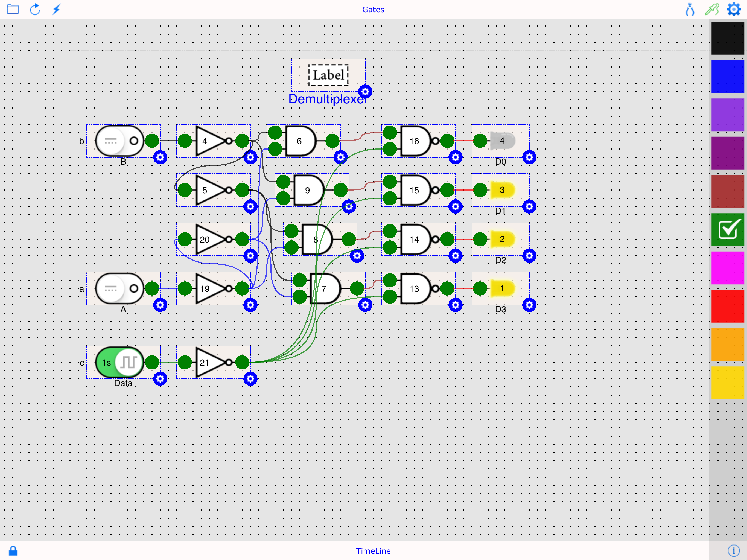
Task: Click the D0 output lamp 4
Action: tap(503, 141)
